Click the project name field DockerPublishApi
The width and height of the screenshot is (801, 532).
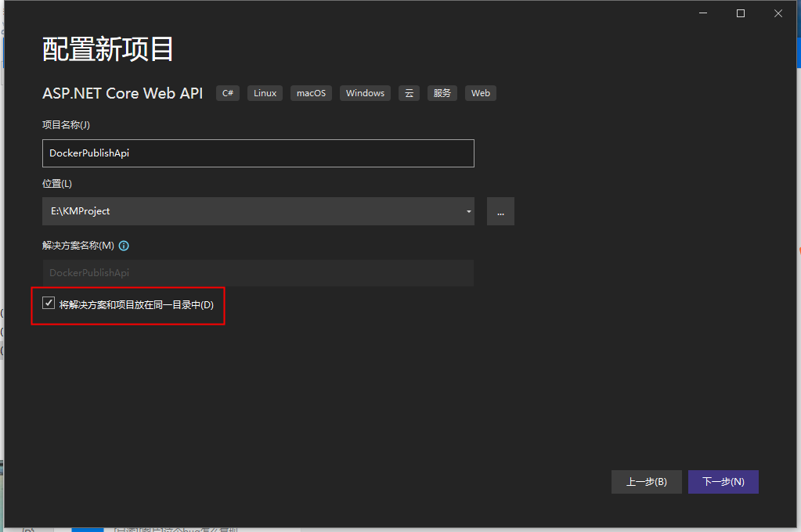258,153
